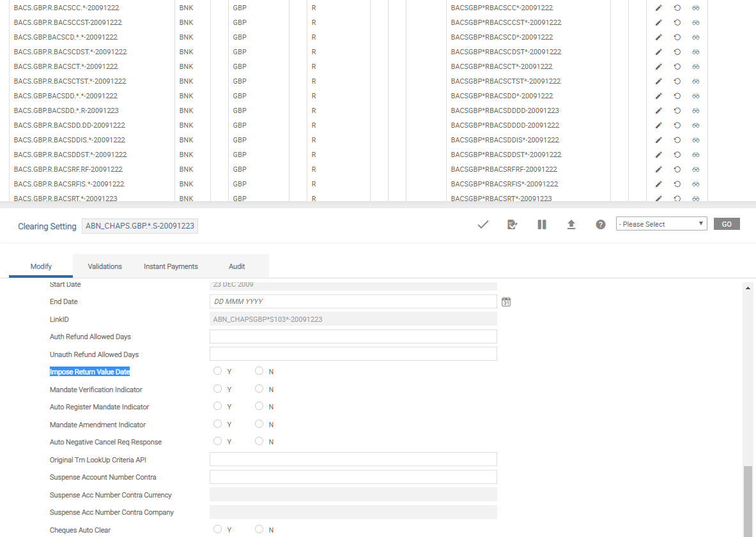This screenshot has width=756, height=537.
Task: Click the checkmark save icon in toolbar
Action: click(483, 224)
